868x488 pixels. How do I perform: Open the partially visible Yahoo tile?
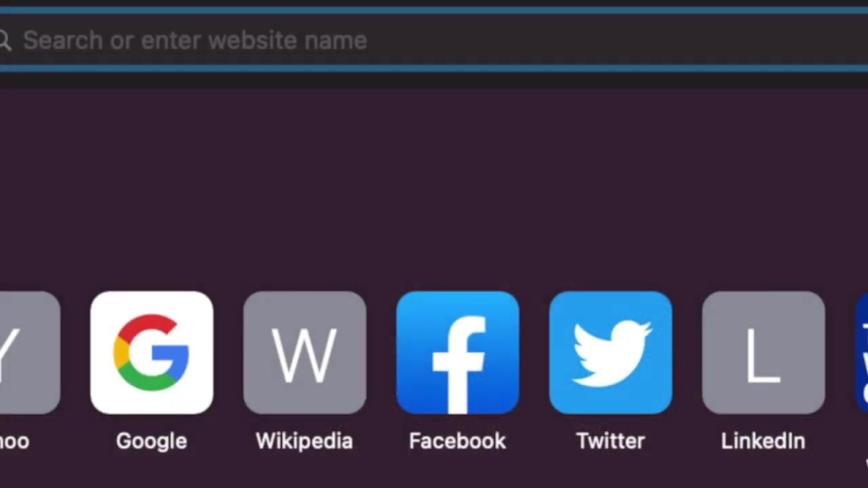pos(30,352)
